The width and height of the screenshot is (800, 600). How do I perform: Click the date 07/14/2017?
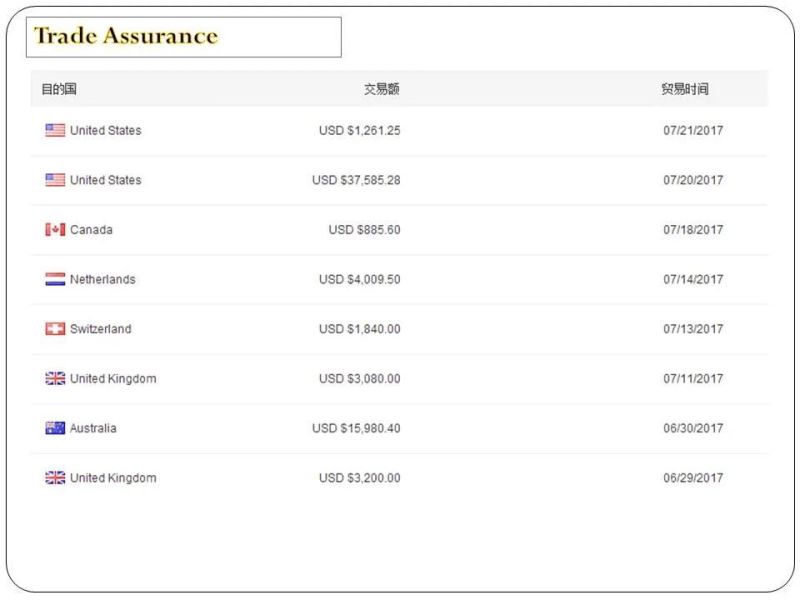(x=693, y=279)
